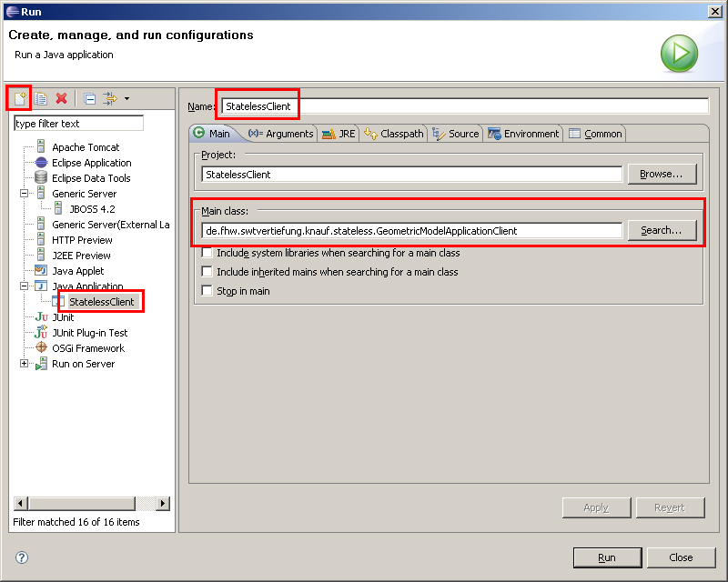Image resolution: width=728 pixels, height=582 pixels.
Task: Click the Apache Tomcat server icon
Action: tap(41, 147)
